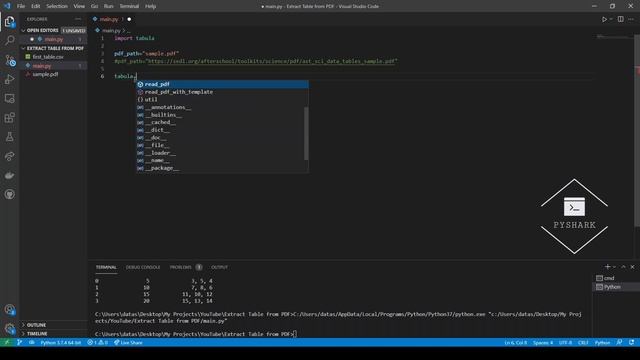Open the Search view in the activity bar

[9, 40]
